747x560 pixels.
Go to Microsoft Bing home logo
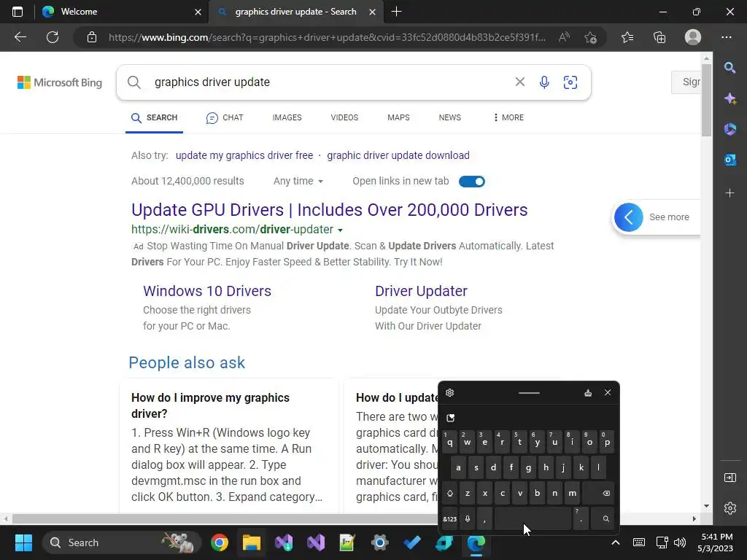[x=60, y=82]
